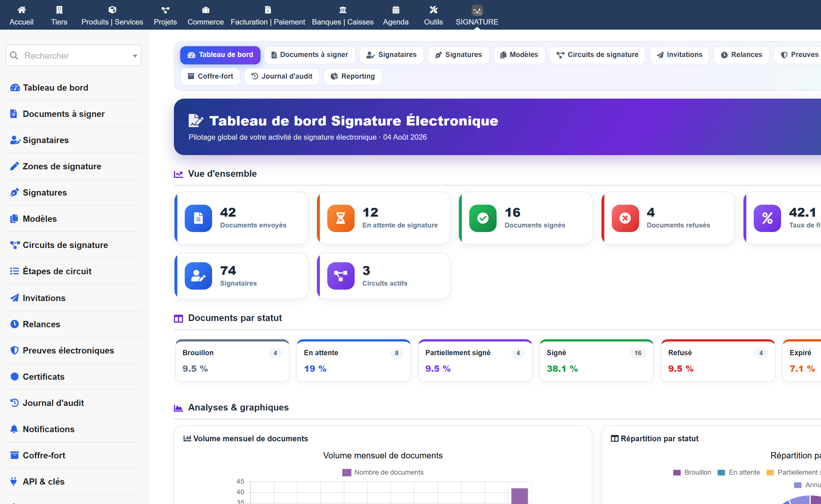821x504 pixels.
Task: Click the 'Vue d'ensemble' section heading
Action: point(222,174)
